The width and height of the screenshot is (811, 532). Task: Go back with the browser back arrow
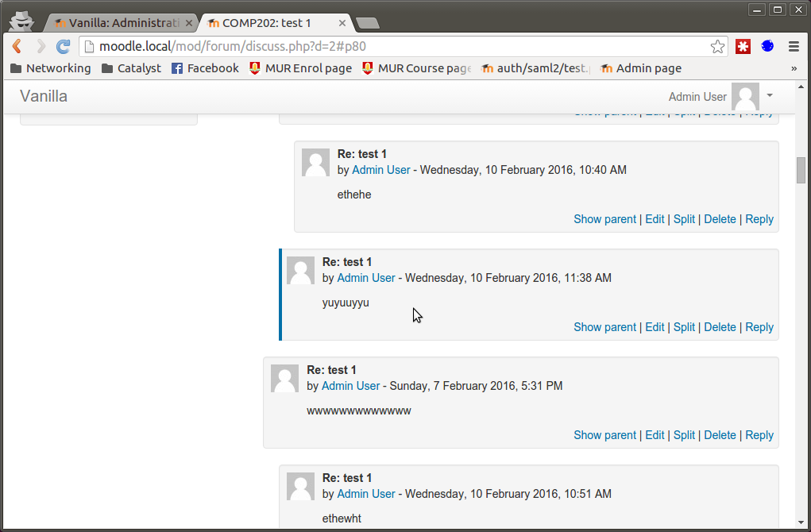coord(17,47)
